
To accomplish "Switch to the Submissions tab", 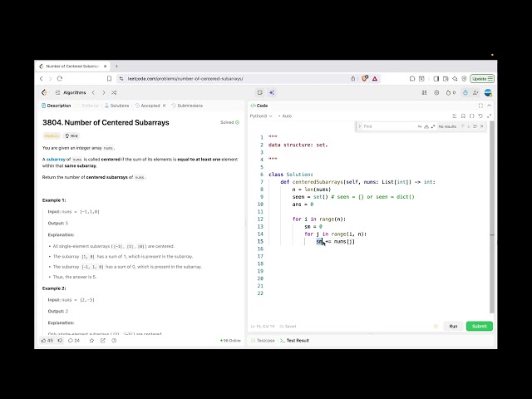I will click(187, 106).
